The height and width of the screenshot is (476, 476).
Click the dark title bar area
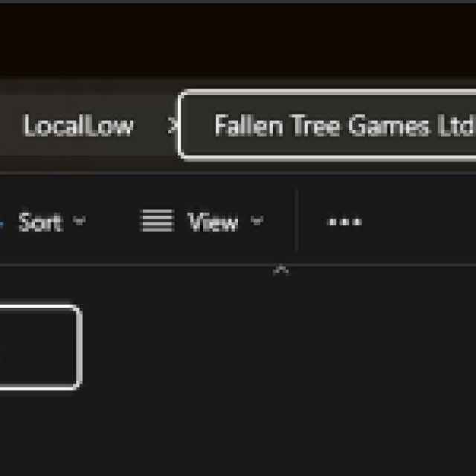[238, 39]
